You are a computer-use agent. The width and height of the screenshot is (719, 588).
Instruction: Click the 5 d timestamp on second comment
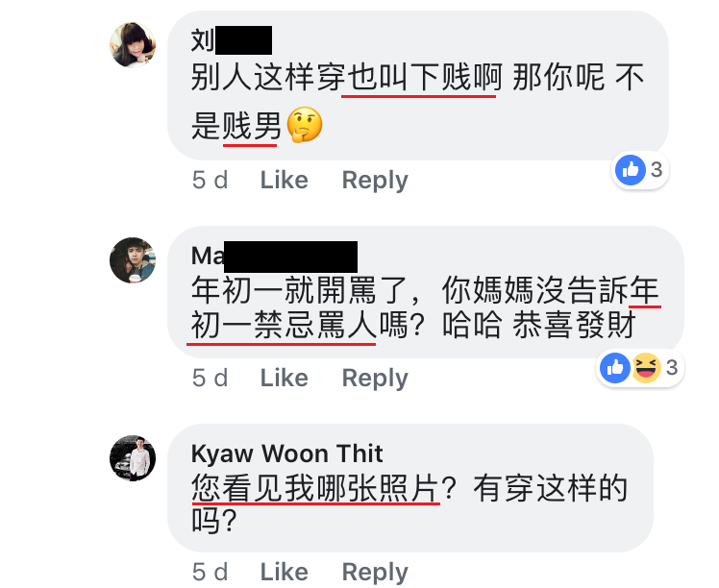pyautogui.click(x=210, y=379)
